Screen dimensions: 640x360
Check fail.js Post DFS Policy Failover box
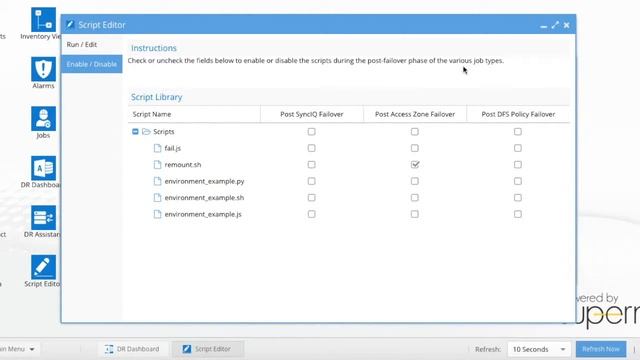coord(518,148)
